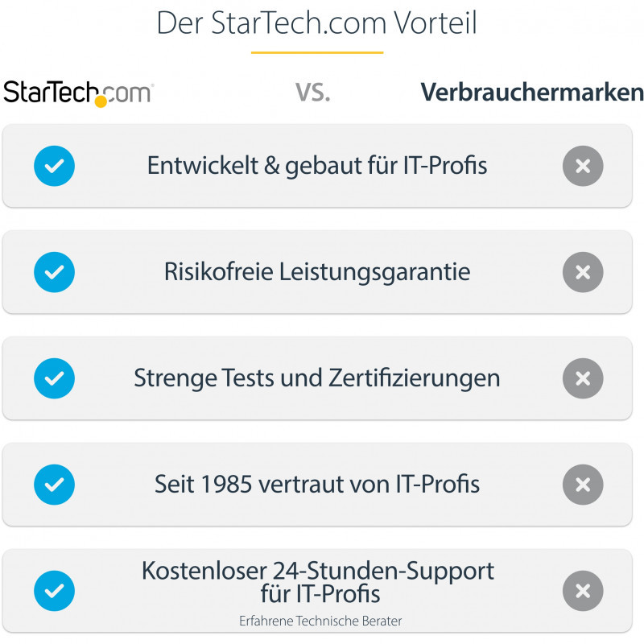Screen dimensions: 644x644
Task: Click the gray X beside Seit 1985
Action: click(583, 485)
